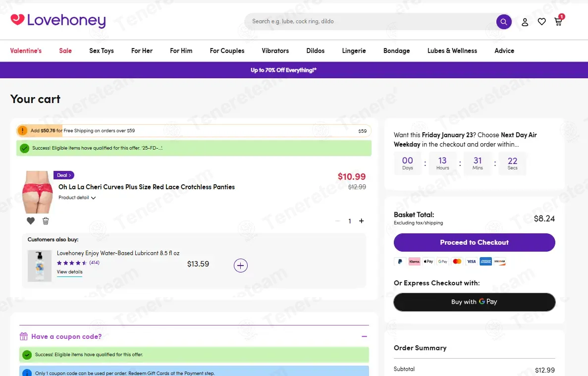Open Lubes & Wellness menu
Viewport: 588px width, 376px height.
(x=452, y=51)
